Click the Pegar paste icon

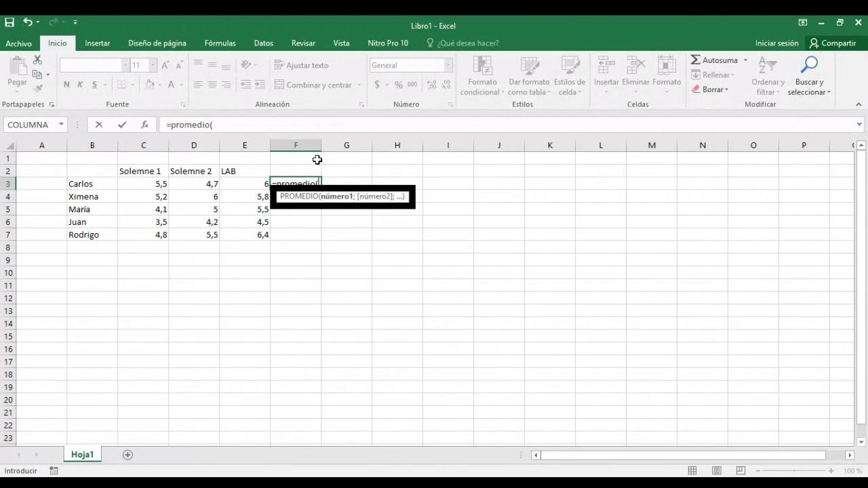(x=17, y=66)
